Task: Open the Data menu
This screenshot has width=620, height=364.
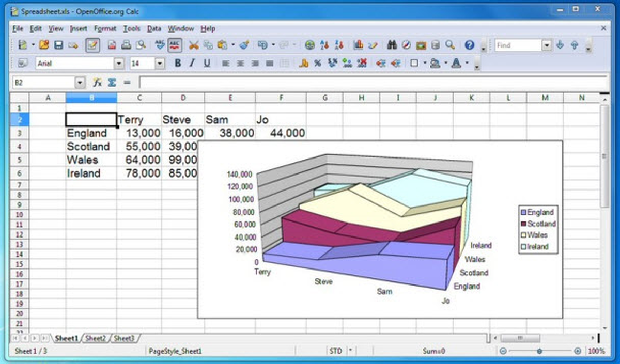Action: pos(154,29)
